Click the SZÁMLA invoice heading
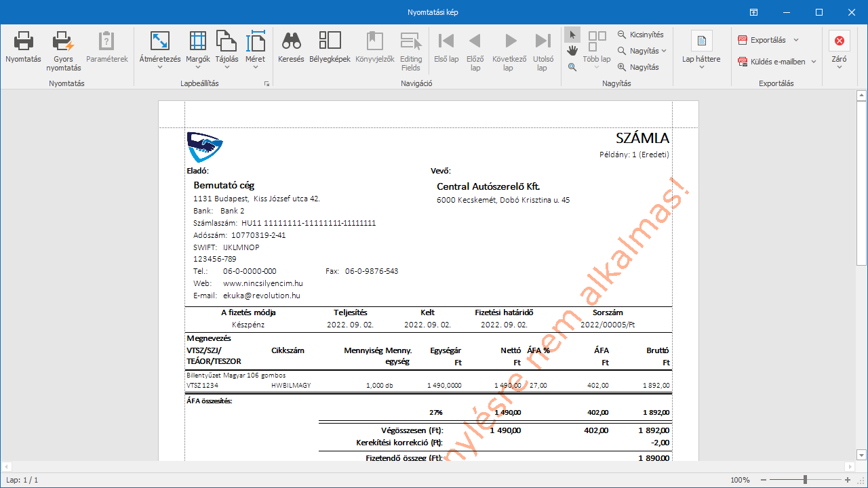This screenshot has width=868, height=488. click(642, 138)
